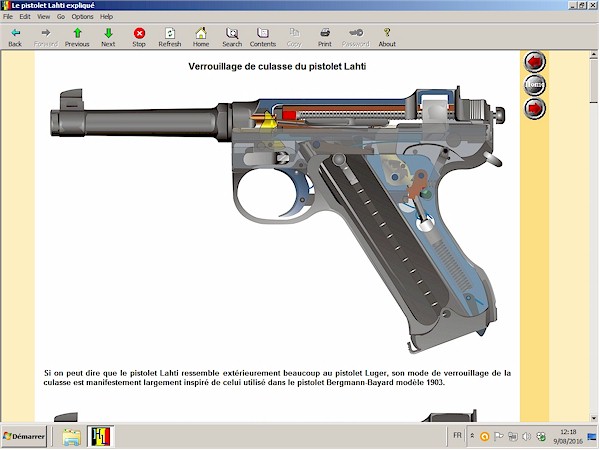Click the vertical scrollbar thumb
600x450 pixels.
[x=593, y=81]
